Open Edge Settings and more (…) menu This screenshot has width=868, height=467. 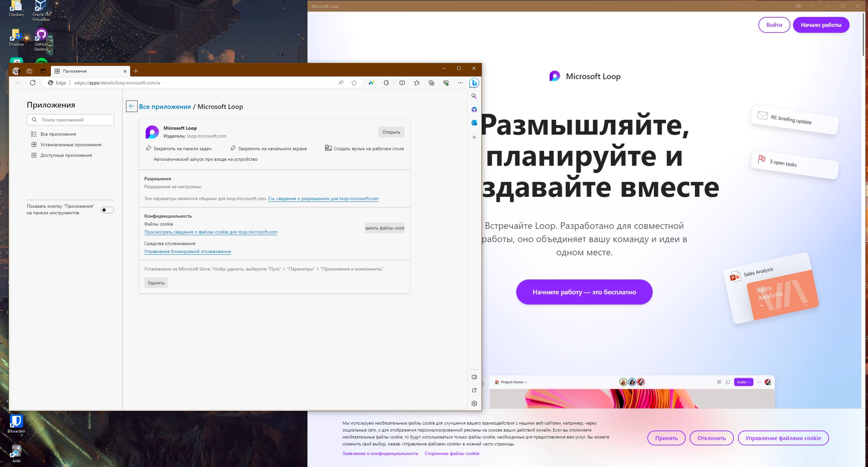pos(460,83)
